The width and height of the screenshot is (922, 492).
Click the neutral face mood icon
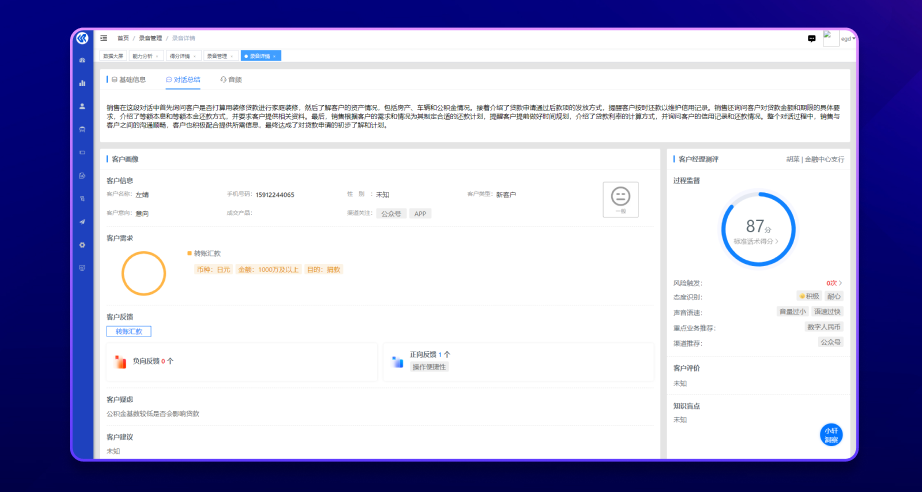(x=620, y=196)
